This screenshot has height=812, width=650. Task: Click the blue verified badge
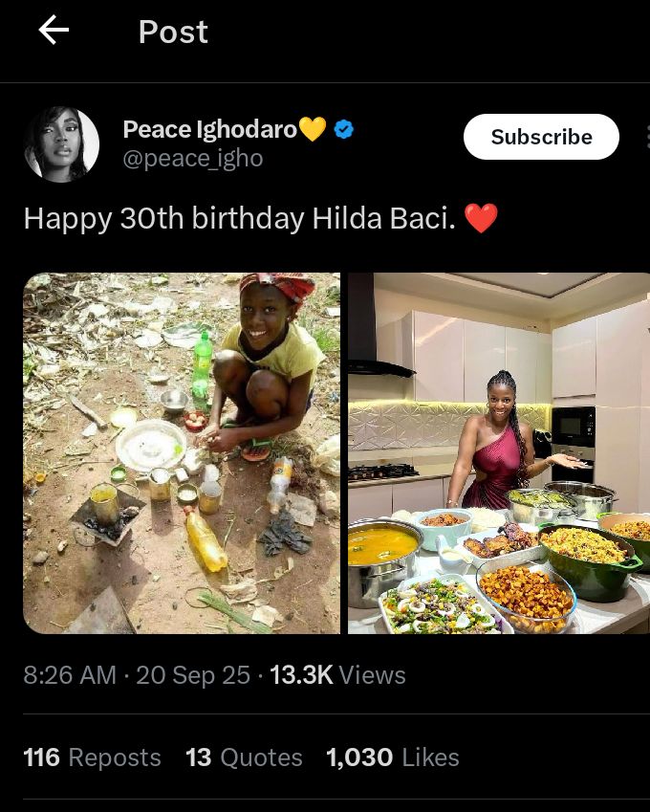pyautogui.click(x=344, y=129)
